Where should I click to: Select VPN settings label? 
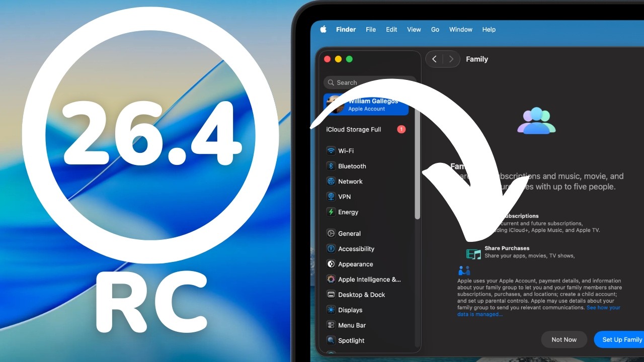pos(345,197)
